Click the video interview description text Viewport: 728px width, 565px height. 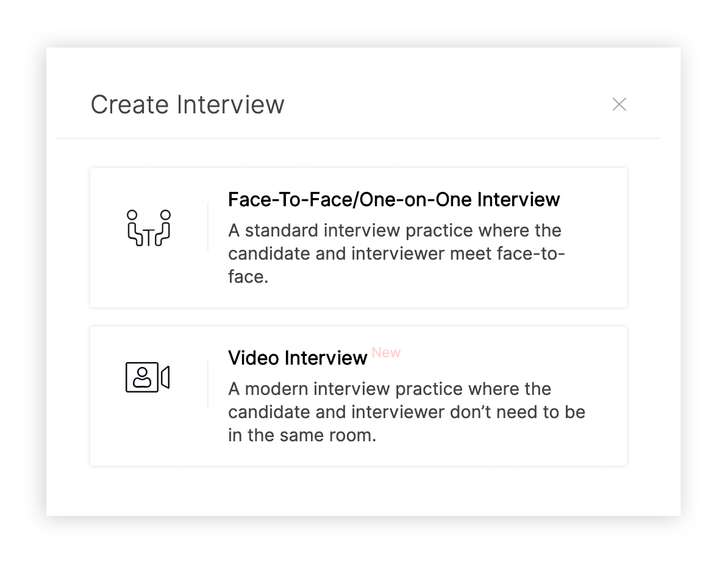coord(406,411)
